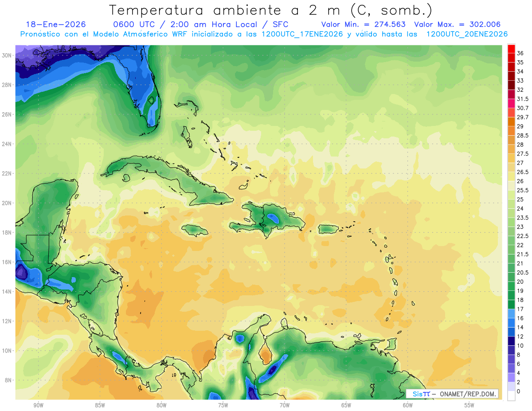
Task: Click the '65W' longitude label
Action: 346,405
